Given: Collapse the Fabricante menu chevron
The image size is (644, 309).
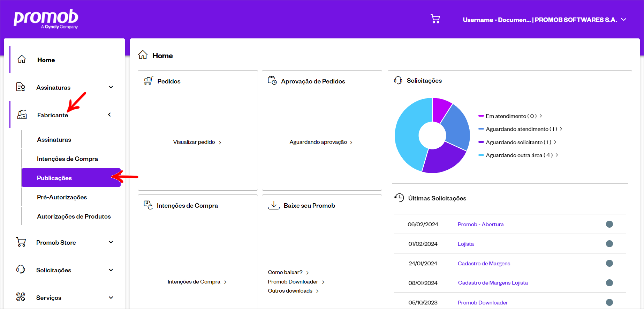Looking at the screenshot, I should point(109,115).
